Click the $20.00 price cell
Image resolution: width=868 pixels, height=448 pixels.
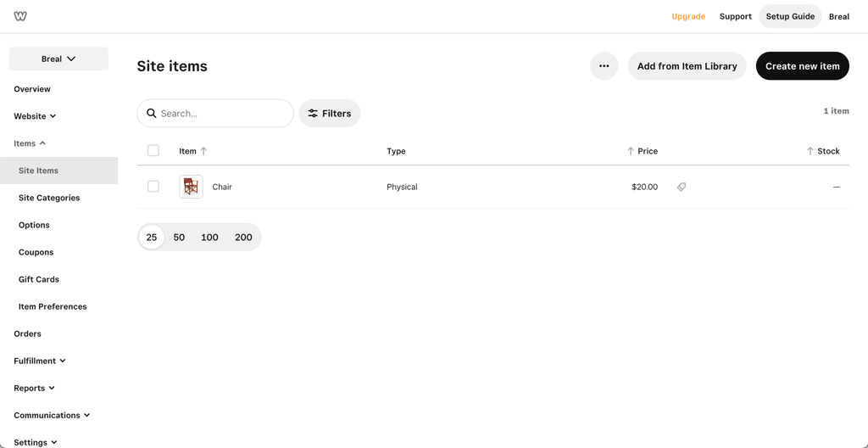(645, 187)
